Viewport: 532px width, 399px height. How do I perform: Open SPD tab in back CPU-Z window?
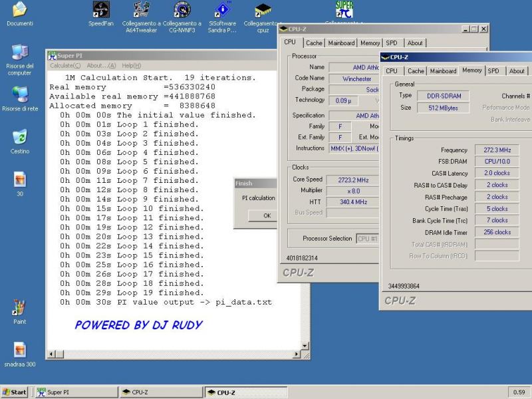coord(392,43)
